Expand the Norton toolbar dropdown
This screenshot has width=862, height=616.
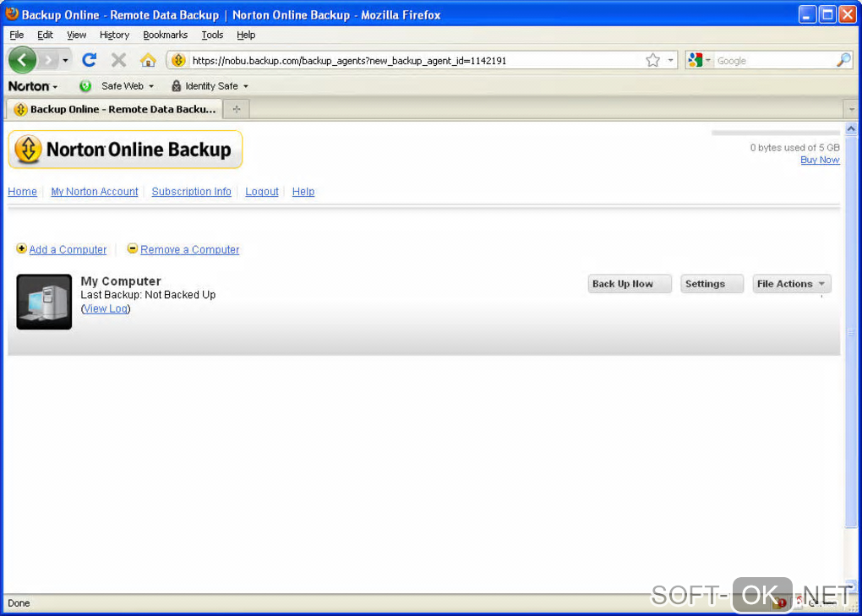click(x=33, y=86)
